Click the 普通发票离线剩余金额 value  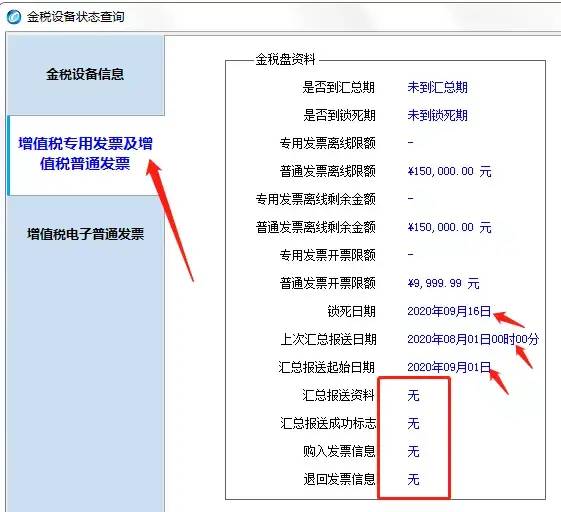449,227
